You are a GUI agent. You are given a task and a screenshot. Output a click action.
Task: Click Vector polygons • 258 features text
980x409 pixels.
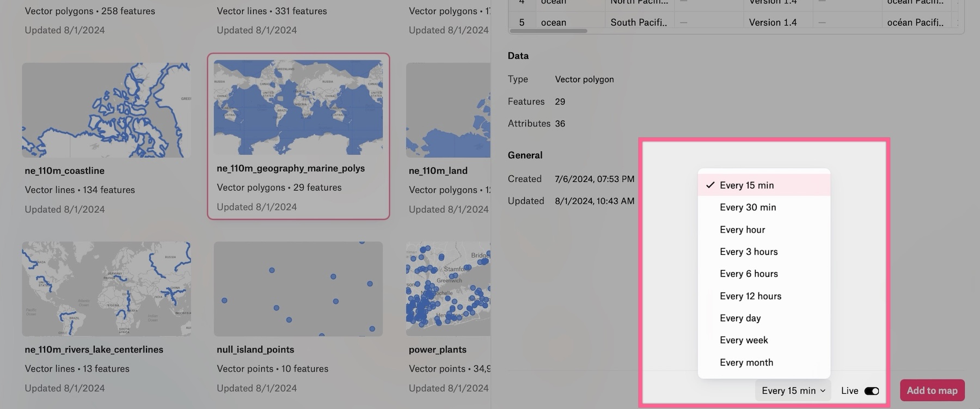[90, 11]
